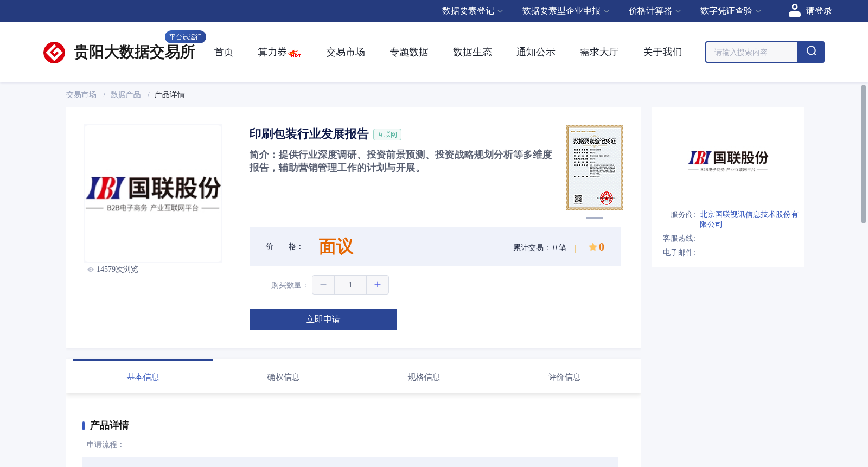868x467 pixels.
Task: Switch to 评价信息 tab
Action: coord(564,377)
